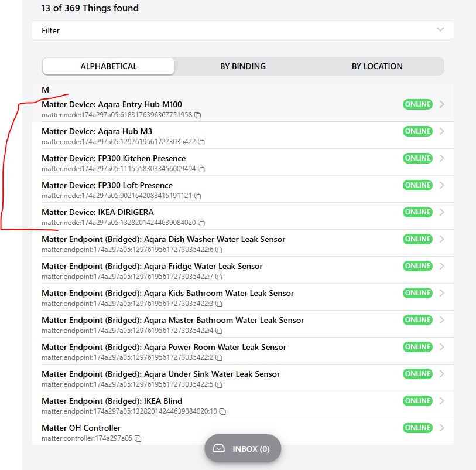Select Aqara Kids Bathroom Water Leak Sensor title

[168, 293]
